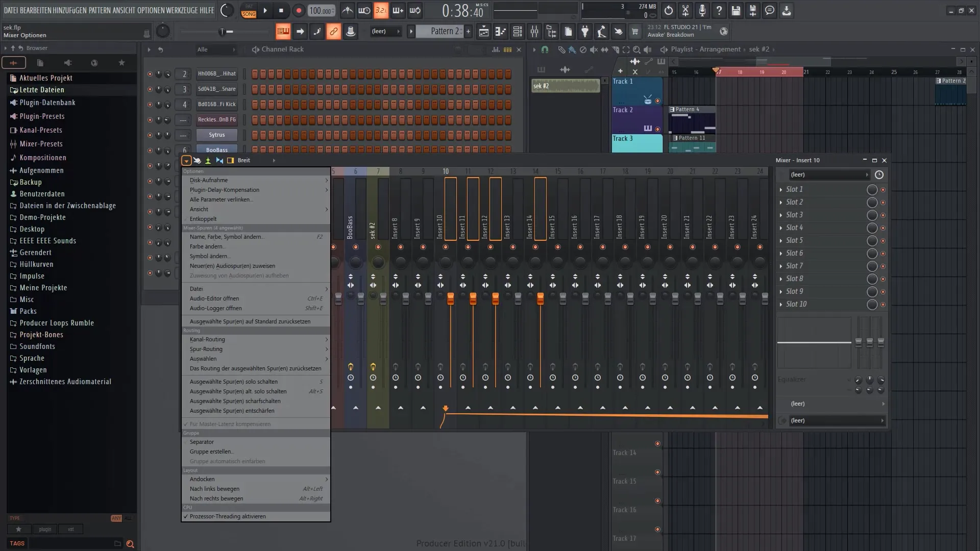The image size is (980, 551).
Task: Select Gruppe erstellen from context menu
Action: click(211, 452)
